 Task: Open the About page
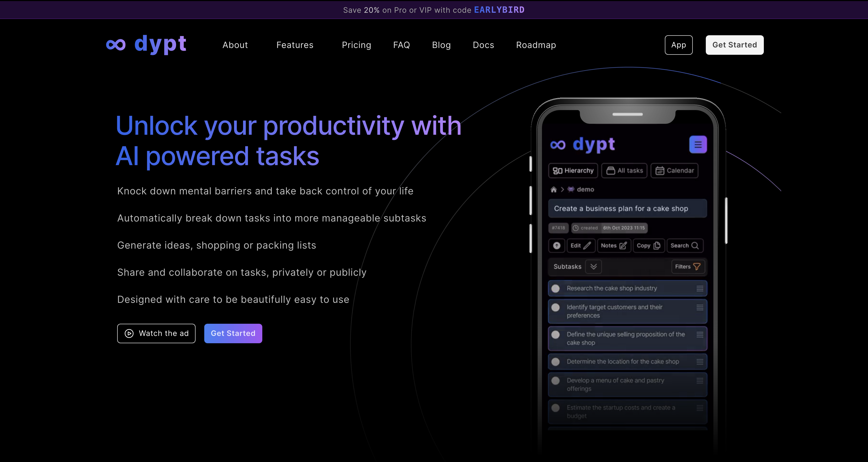click(235, 45)
